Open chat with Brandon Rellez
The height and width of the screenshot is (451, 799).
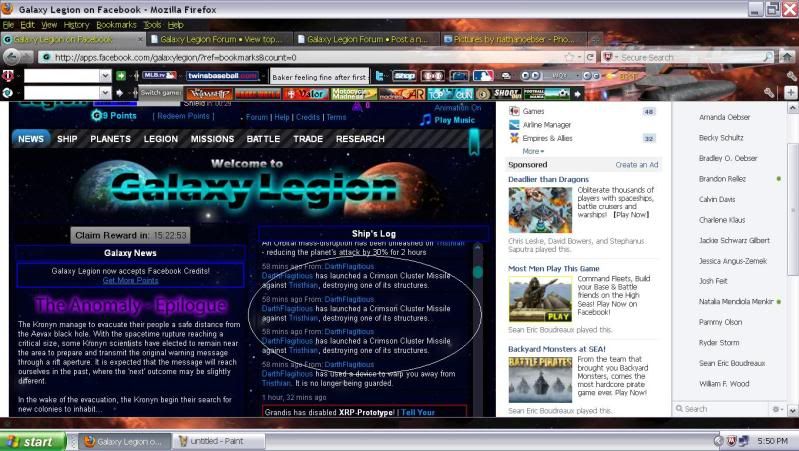point(722,179)
